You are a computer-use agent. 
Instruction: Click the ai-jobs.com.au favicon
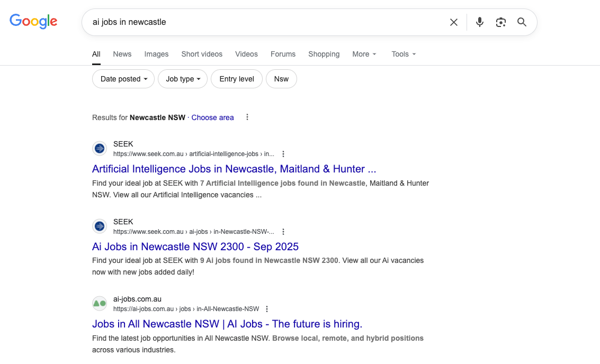(x=100, y=304)
